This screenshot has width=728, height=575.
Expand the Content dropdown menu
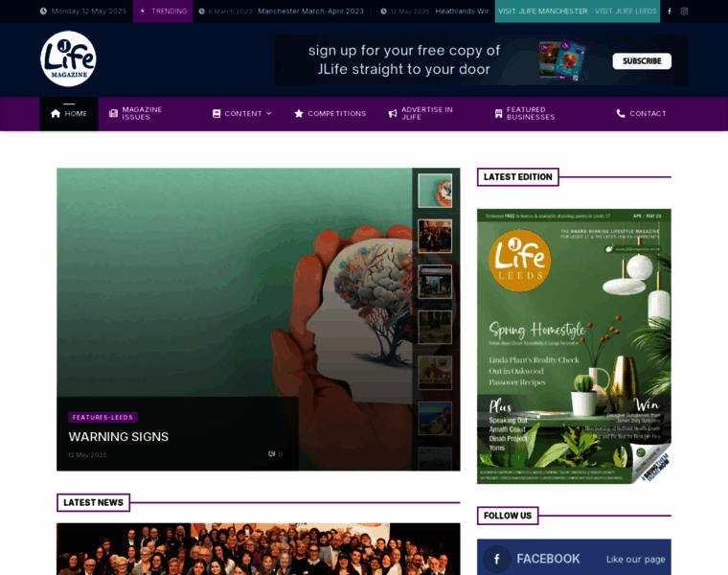(242, 113)
